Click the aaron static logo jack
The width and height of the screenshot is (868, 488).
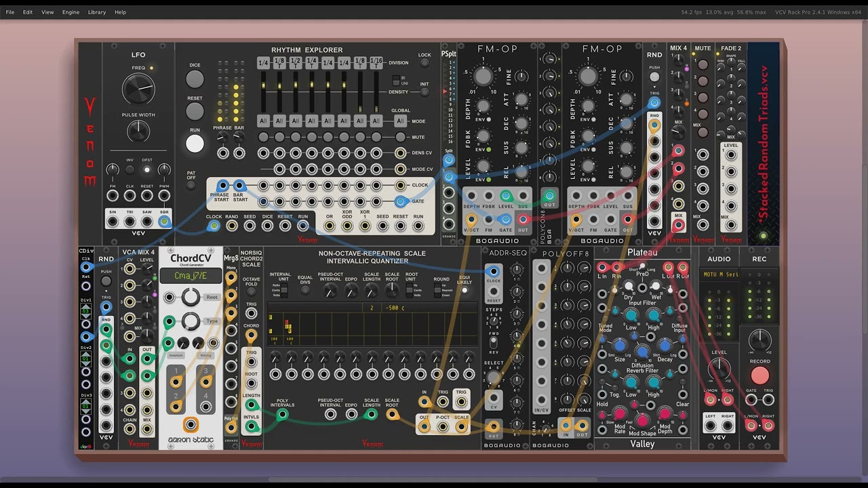pos(191,425)
